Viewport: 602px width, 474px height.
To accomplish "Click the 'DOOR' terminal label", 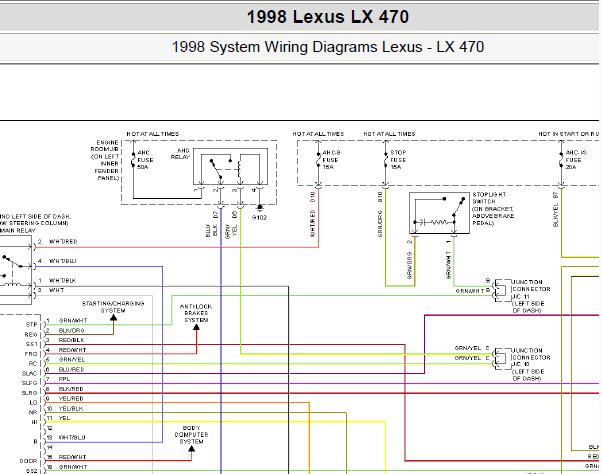I will point(28,461).
